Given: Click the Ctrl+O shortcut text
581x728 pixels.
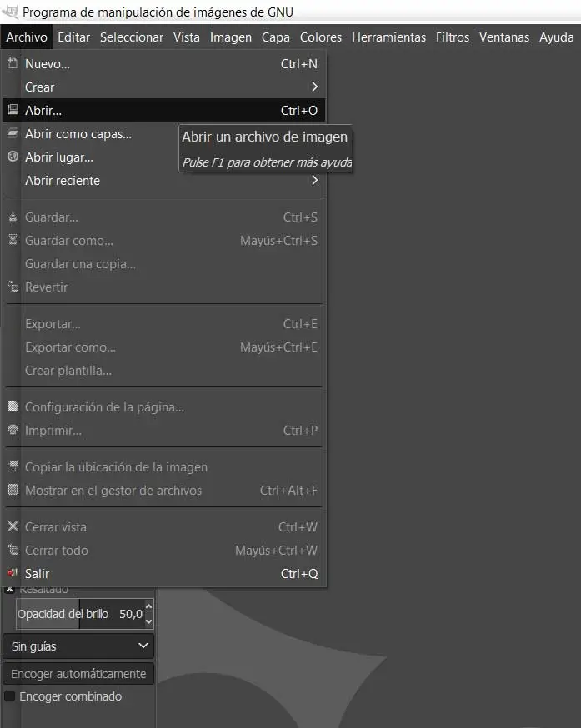Looking at the screenshot, I should point(299,111).
